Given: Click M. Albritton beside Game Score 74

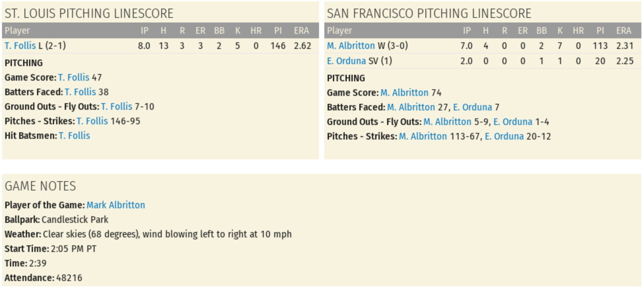Looking at the screenshot, I should 404,93.
